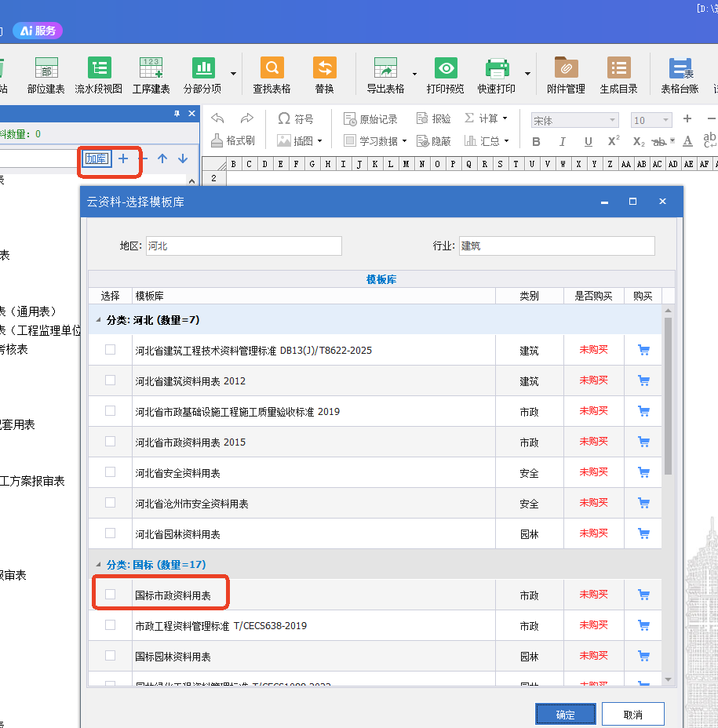Collapse the 分类: 河北 group
Image resolution: width=718 pixels, height=728 pixels.
tap(98, 320)
